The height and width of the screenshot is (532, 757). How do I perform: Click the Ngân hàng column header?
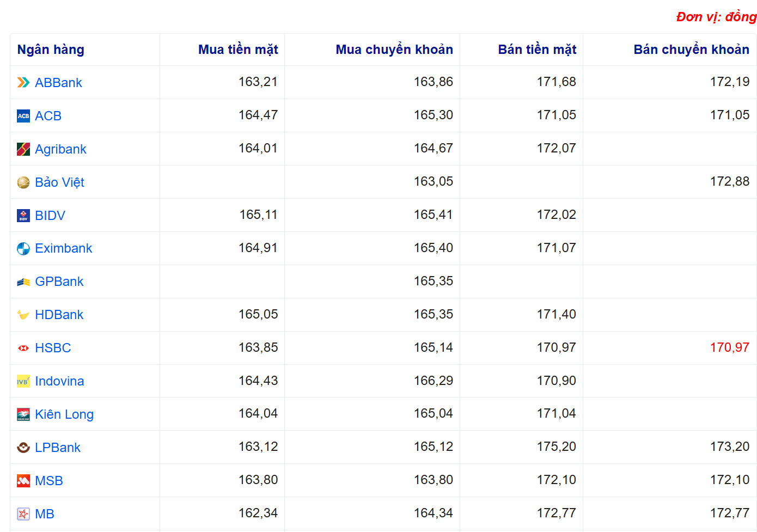51,50
